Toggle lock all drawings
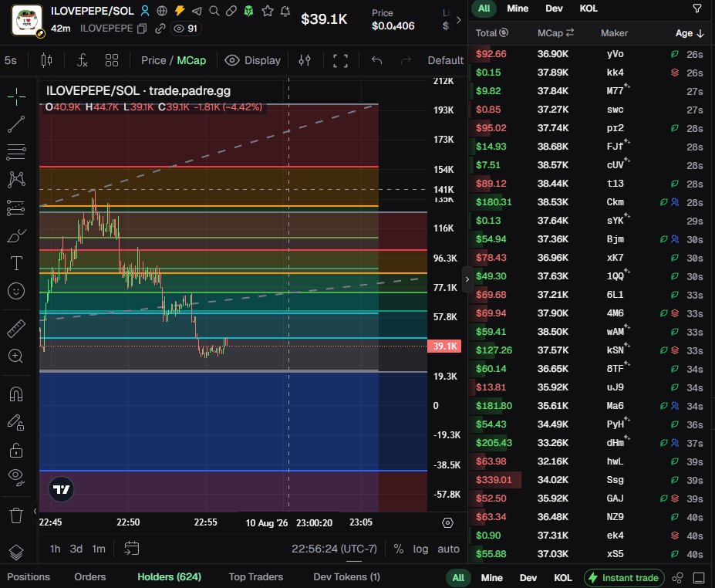 click(x=16, y=450)
